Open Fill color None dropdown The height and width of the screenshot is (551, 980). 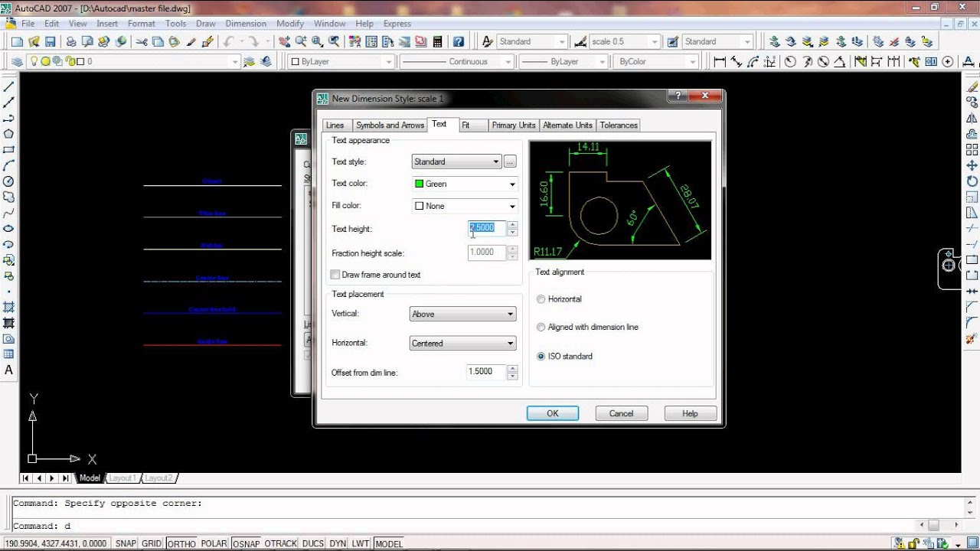465,206
